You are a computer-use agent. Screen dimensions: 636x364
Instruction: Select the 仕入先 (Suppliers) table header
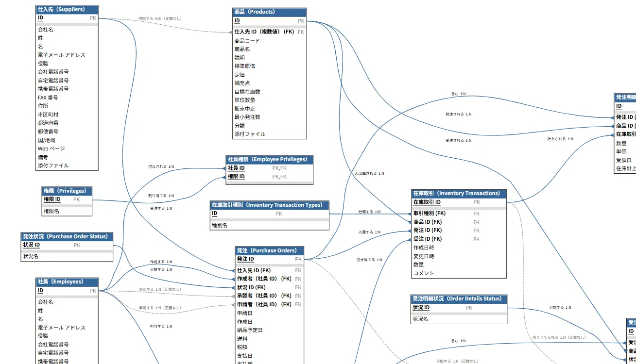pyautogui.click(x=67, y=9)
